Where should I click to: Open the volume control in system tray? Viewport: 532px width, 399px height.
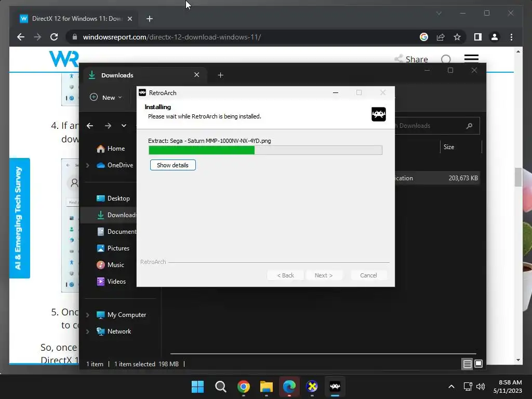481,387
